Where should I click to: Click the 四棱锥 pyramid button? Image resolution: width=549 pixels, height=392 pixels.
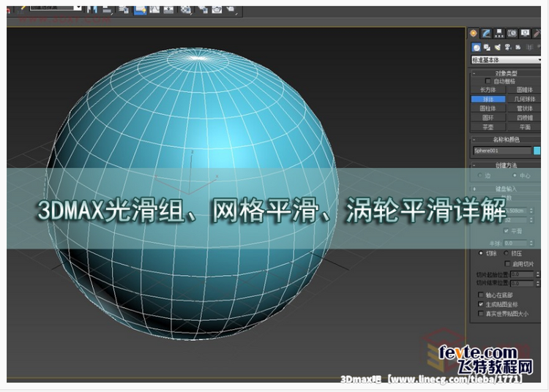(x=524, y=118)
